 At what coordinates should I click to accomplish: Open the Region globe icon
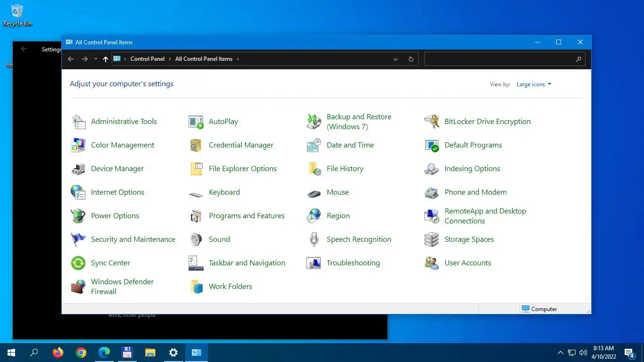(314, 216)
